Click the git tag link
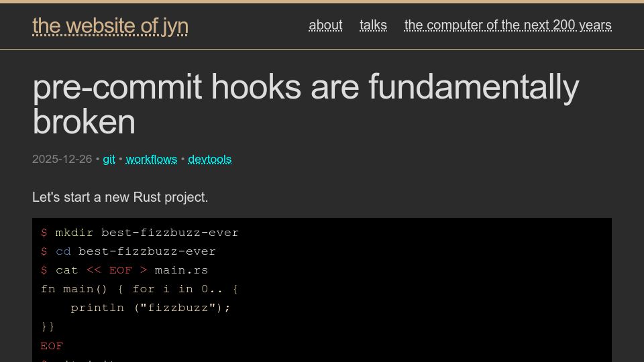The image size is (644, 362). tap(109, 160)
